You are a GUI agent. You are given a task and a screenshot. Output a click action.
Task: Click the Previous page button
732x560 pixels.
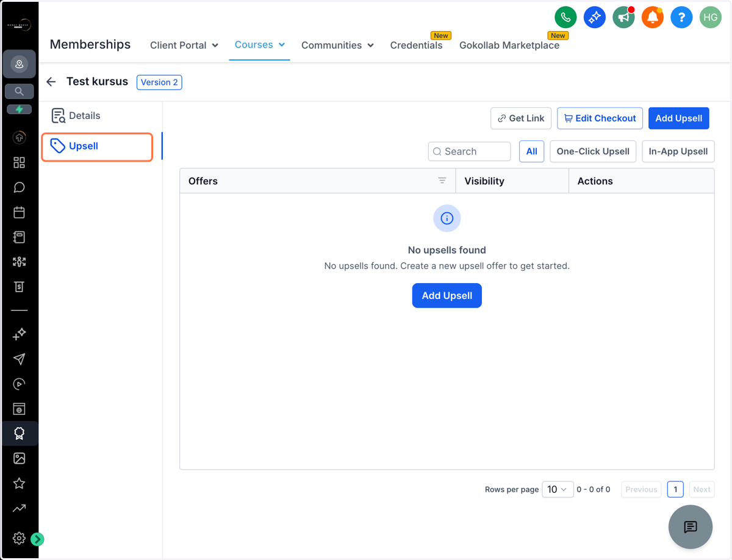click(641, 489)
